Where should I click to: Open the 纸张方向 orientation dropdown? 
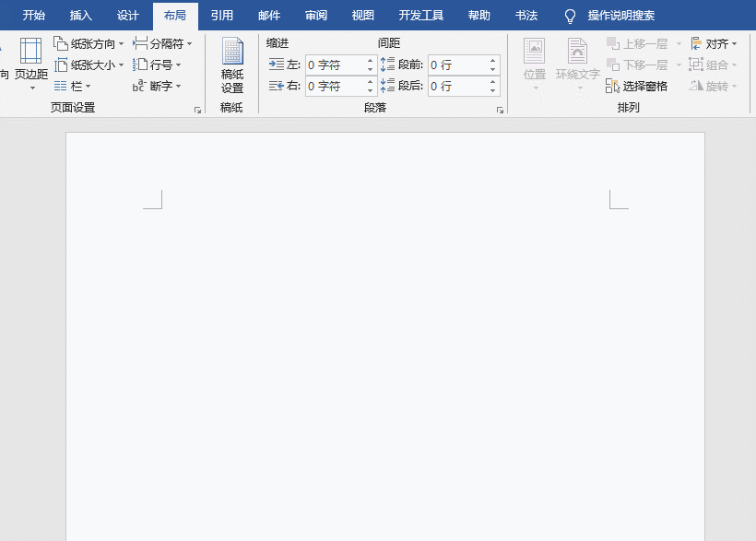point(89,43)
